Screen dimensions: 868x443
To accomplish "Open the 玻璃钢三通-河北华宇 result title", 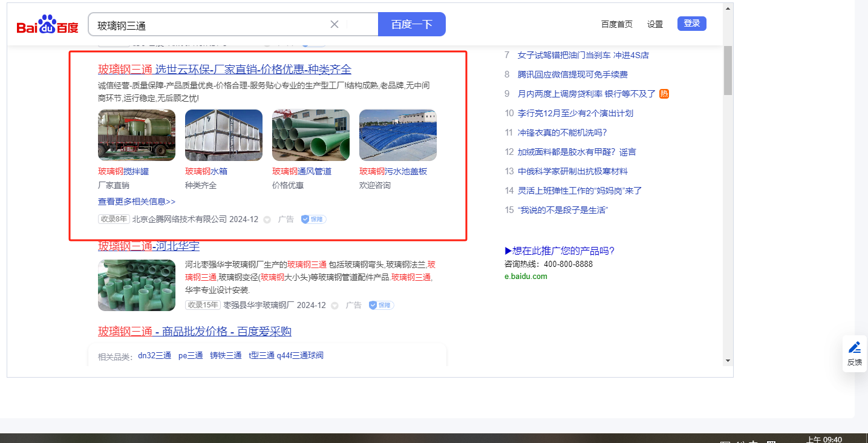I will coord(149,246).
